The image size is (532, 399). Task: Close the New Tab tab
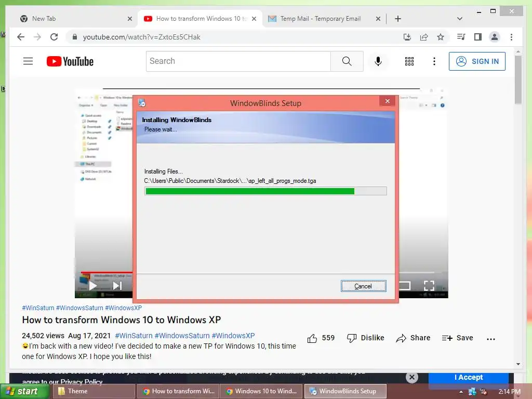[x=129, y=19]
